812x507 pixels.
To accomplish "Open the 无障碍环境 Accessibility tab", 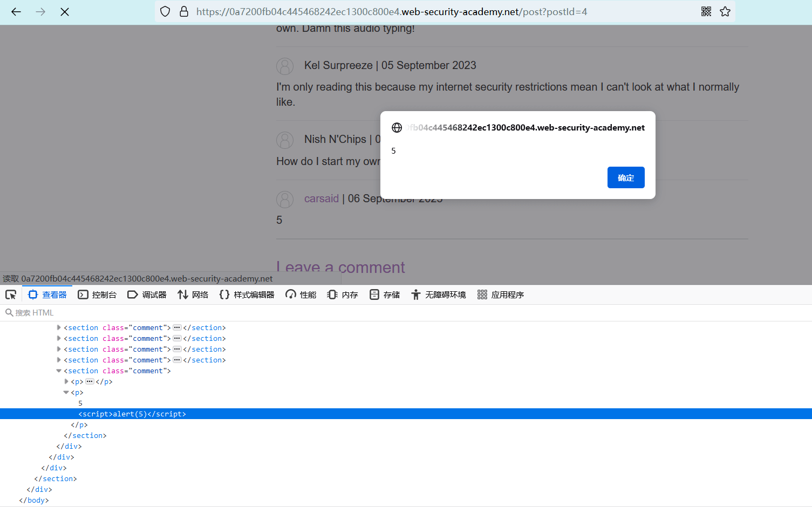I will [x=439, y=294].
